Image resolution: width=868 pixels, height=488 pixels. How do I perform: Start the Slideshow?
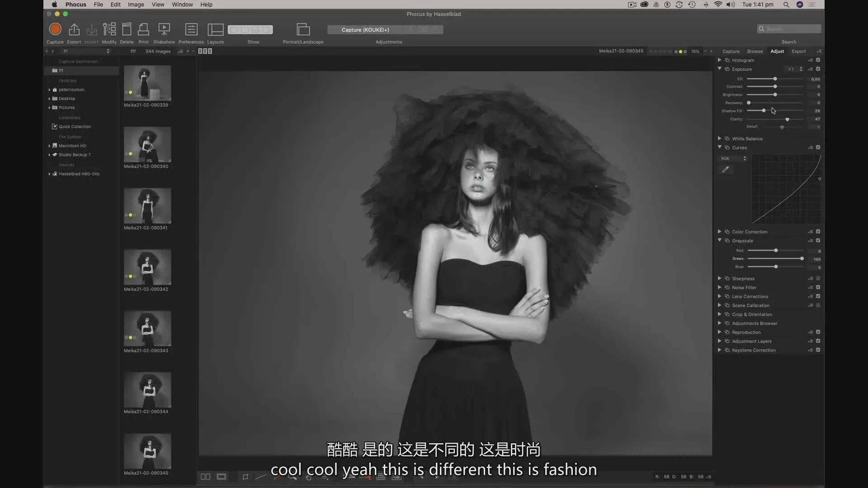pos(164,29)
